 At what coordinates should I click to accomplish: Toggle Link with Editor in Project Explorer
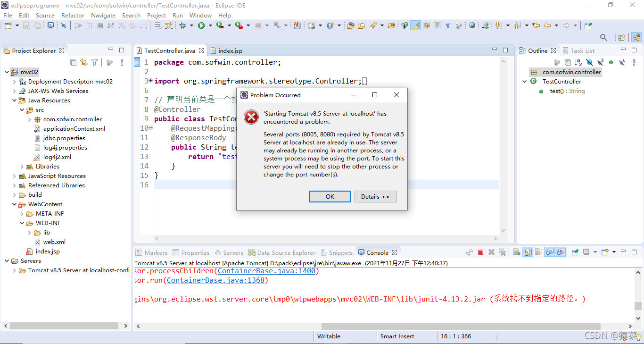point(84,62)
